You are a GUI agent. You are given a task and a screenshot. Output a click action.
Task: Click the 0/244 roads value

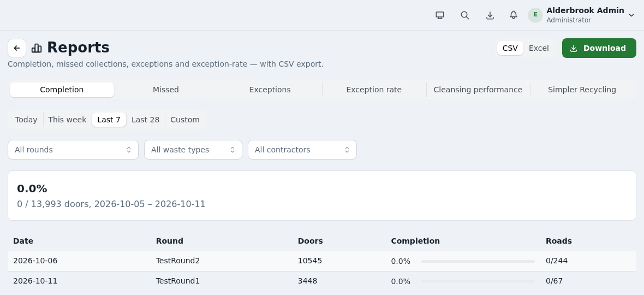tap(557, 261)
